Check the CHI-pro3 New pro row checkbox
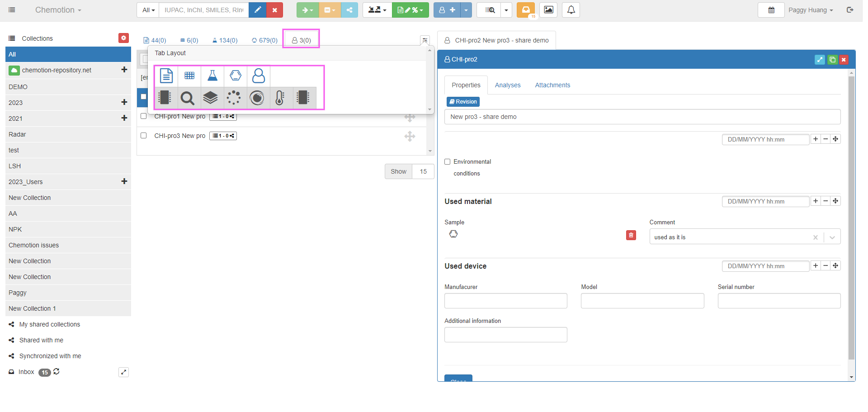 pos(144,136)
